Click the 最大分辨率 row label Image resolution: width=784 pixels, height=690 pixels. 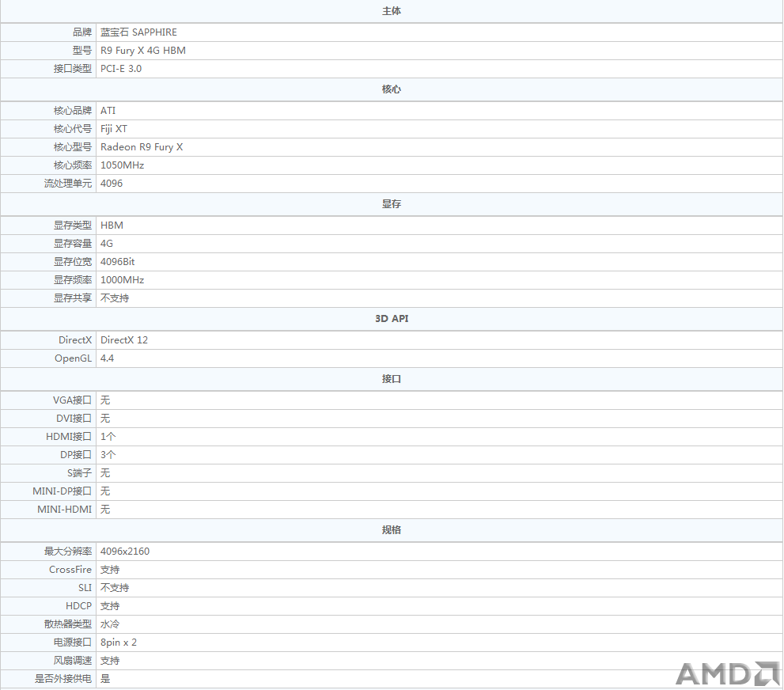point(68,552)
